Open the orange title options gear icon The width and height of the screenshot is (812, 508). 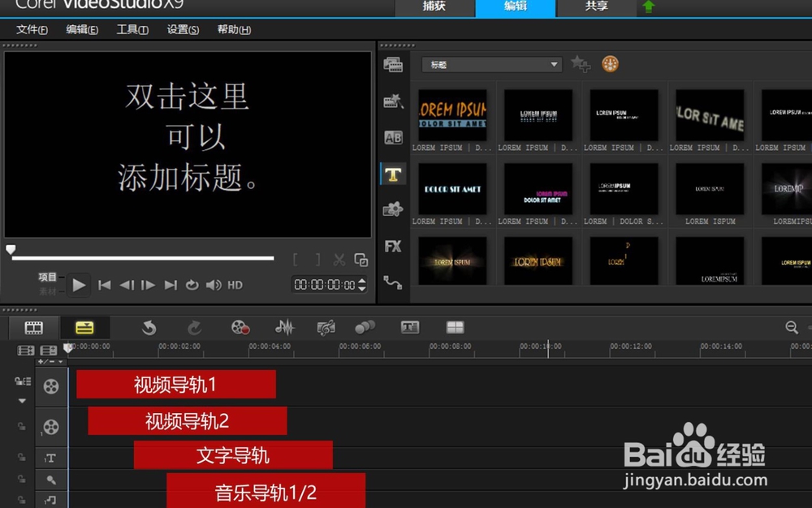[x=610, y=64]
